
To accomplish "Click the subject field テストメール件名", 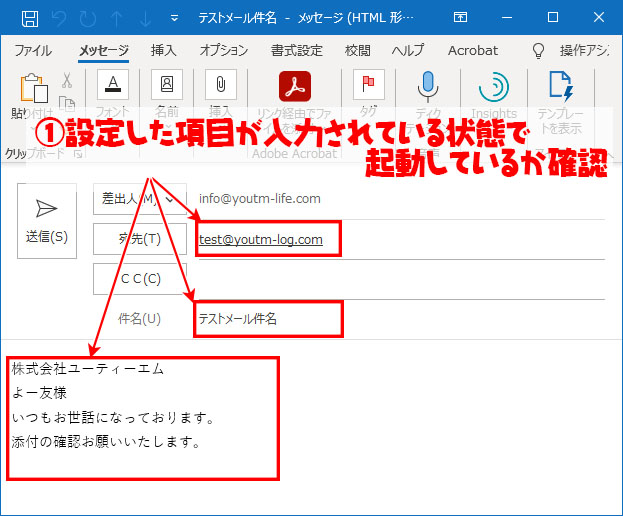I will point(237,319).
